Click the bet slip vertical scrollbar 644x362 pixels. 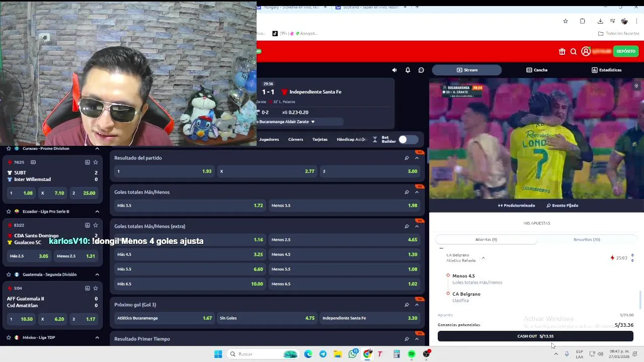point(641,300)
